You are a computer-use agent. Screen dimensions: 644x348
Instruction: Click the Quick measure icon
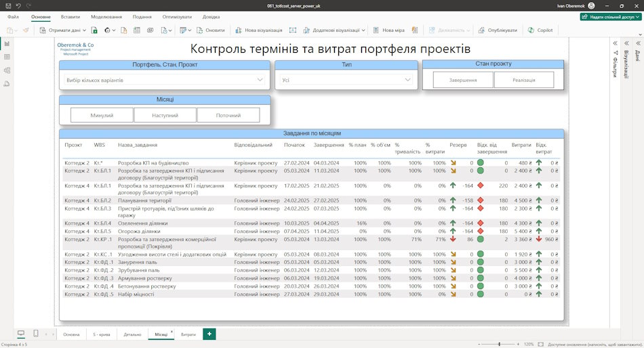[415, 30]
